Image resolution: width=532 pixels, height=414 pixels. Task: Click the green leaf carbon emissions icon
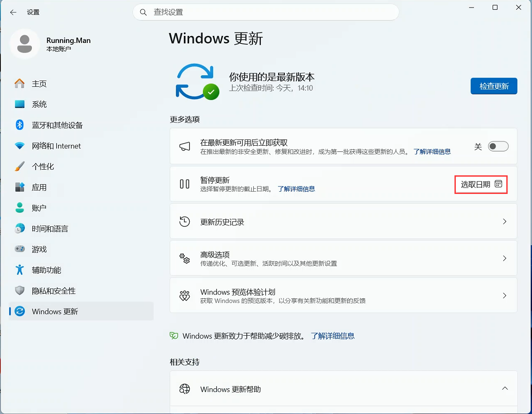(x=174, y=336)
